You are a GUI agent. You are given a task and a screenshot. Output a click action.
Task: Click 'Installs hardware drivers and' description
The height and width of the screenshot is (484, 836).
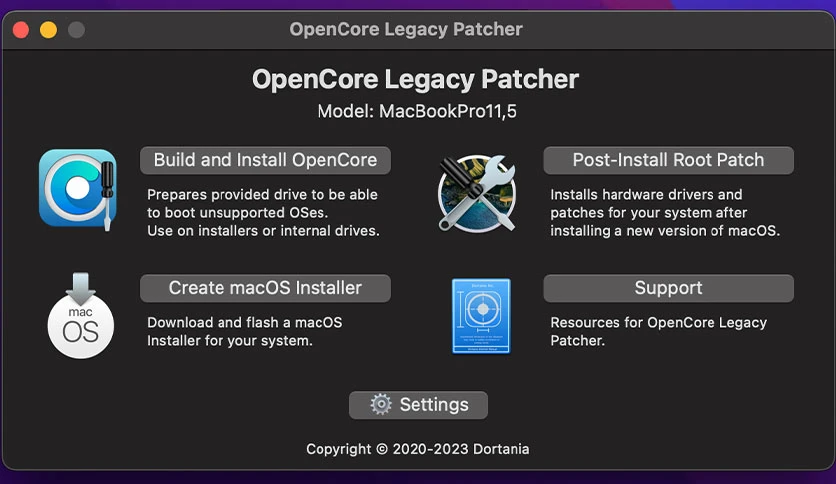coord(646,195)
